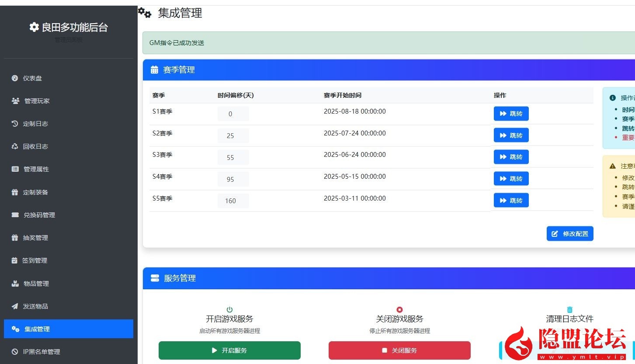Click the ticket icon beside 兑换码管理

[15, 215]
